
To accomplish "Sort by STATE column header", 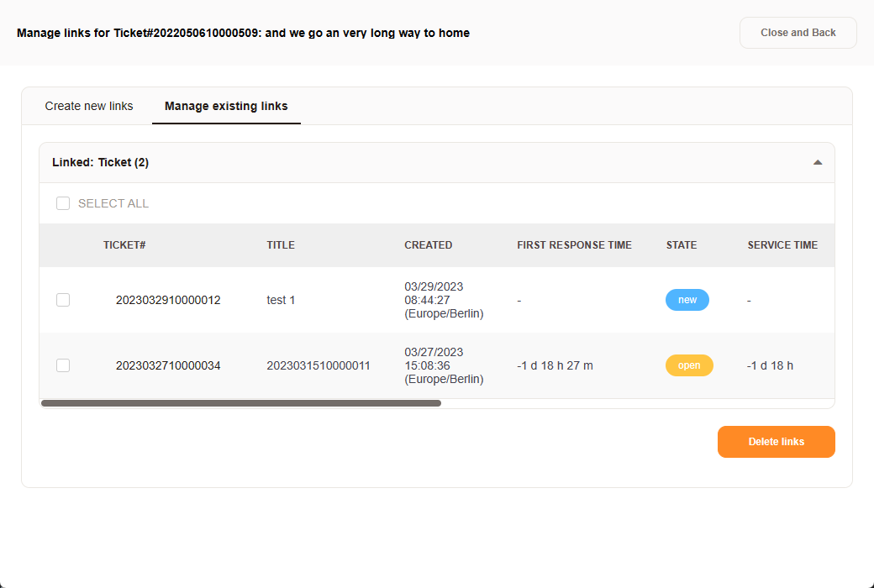I will tap(681, 245).
